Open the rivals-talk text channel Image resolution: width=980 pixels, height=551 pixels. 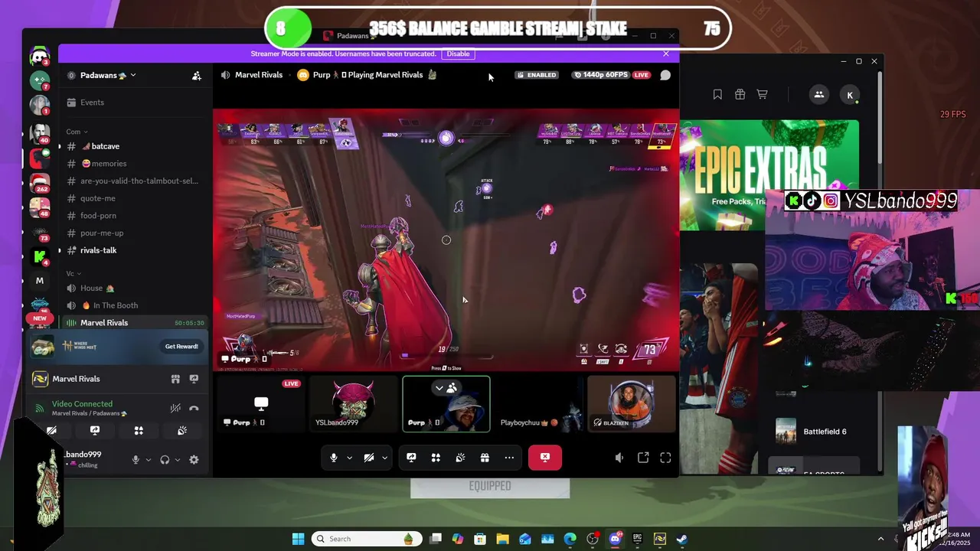pos(98,250)
